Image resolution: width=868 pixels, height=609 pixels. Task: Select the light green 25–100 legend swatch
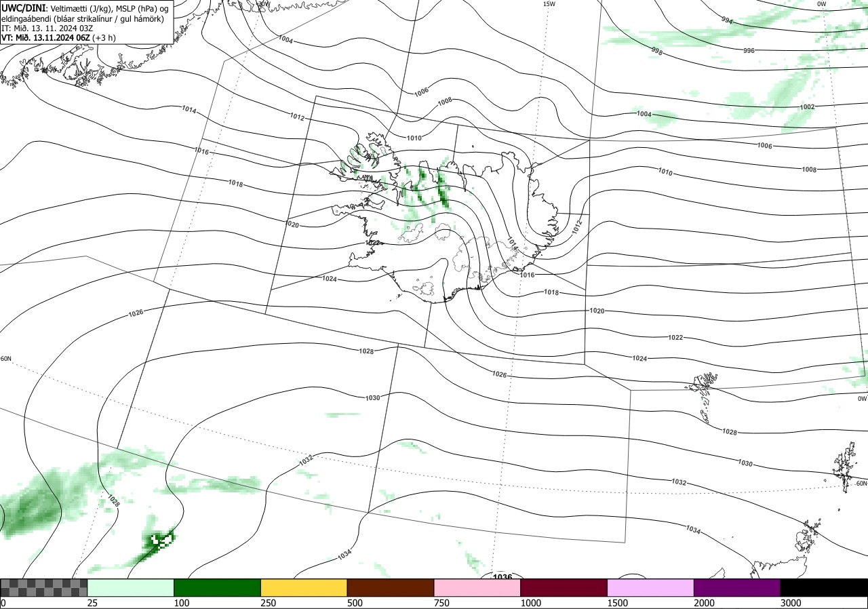tap(131, 587)
